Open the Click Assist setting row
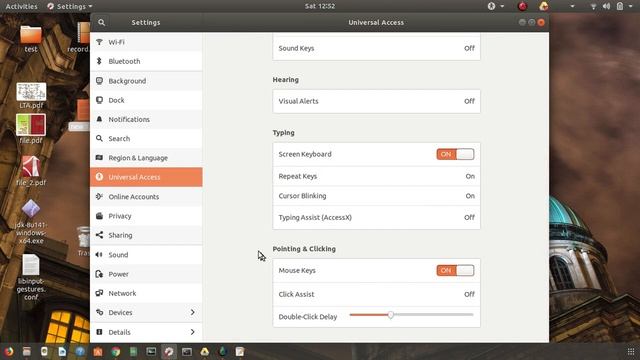Viewport: 640px width, 360px height. click(376, 294)
